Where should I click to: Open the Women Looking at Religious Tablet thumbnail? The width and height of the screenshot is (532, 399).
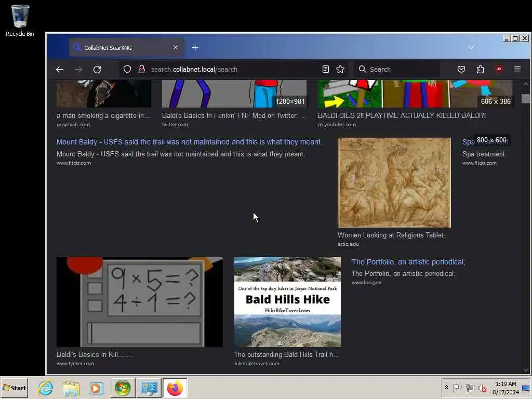click(394, 182)
